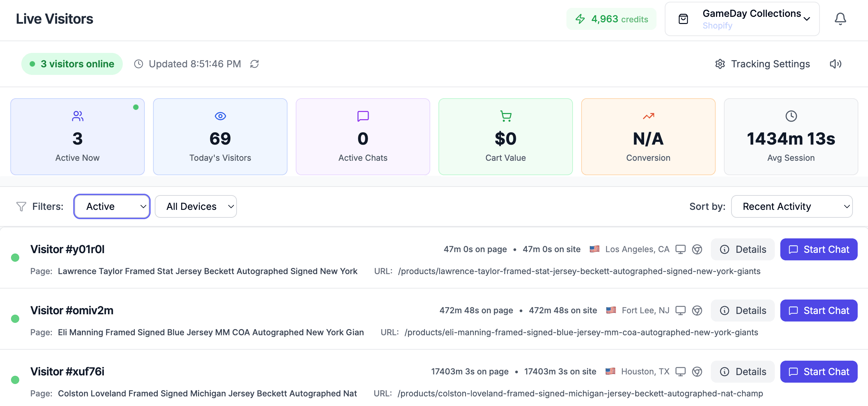Viewport: 868px width, 406px height.
Task: Click the Lawrence Taylor product URL
Action: 579,271
